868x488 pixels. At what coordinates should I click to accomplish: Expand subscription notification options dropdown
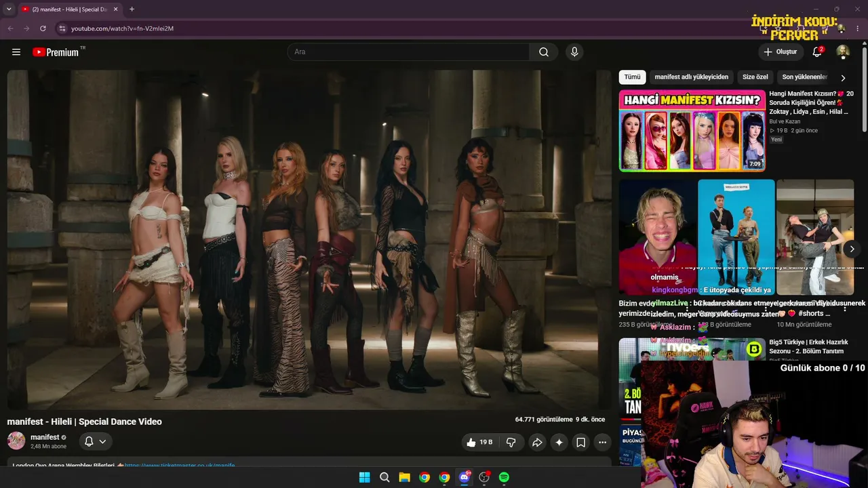102,441
